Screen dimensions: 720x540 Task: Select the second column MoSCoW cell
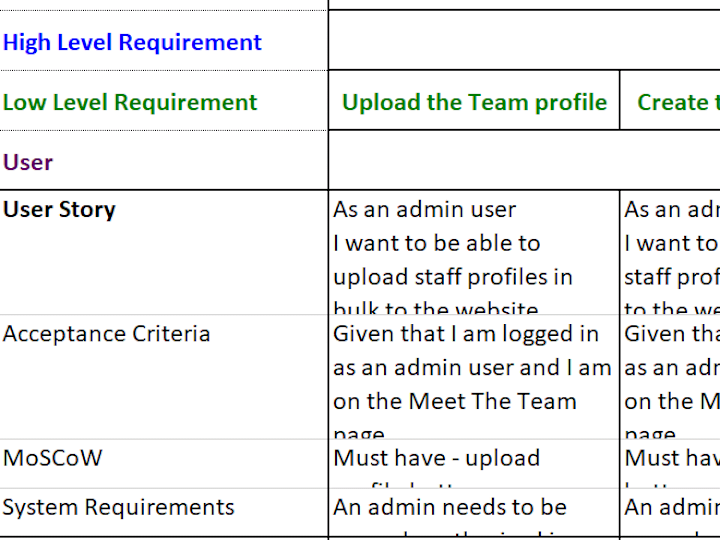click(x=670, y=464)
